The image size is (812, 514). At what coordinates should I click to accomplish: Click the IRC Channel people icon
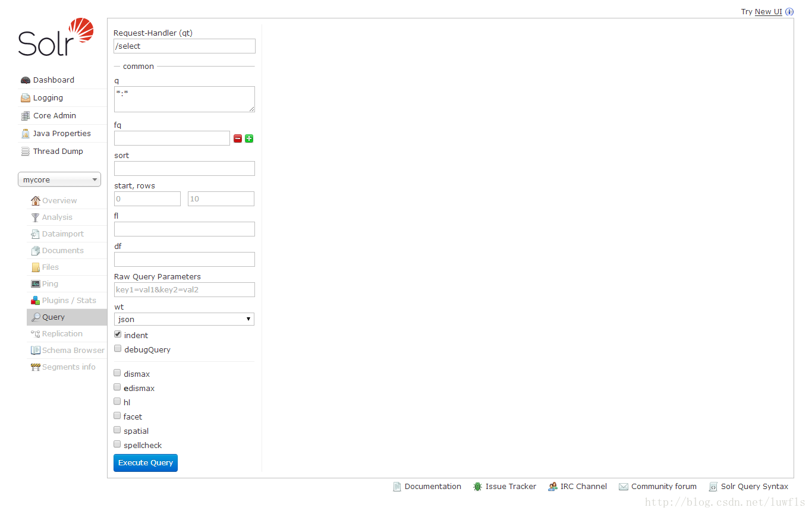(x=553, y=487)
